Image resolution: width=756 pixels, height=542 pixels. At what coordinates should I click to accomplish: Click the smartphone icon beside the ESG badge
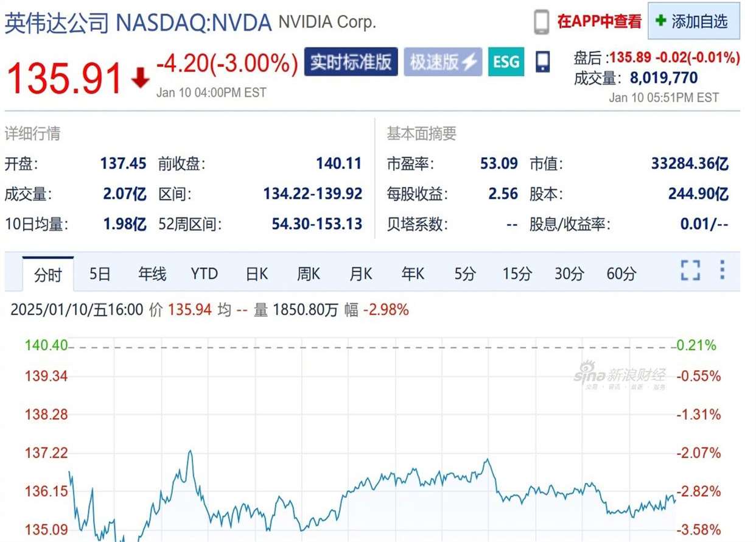click(x=542, y=61)
